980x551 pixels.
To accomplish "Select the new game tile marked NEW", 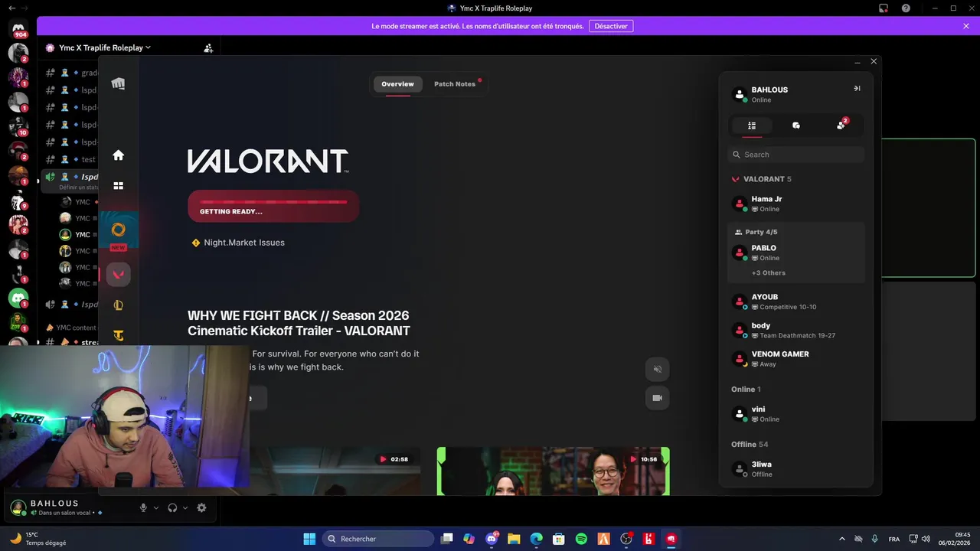I will tap(118, 231).
